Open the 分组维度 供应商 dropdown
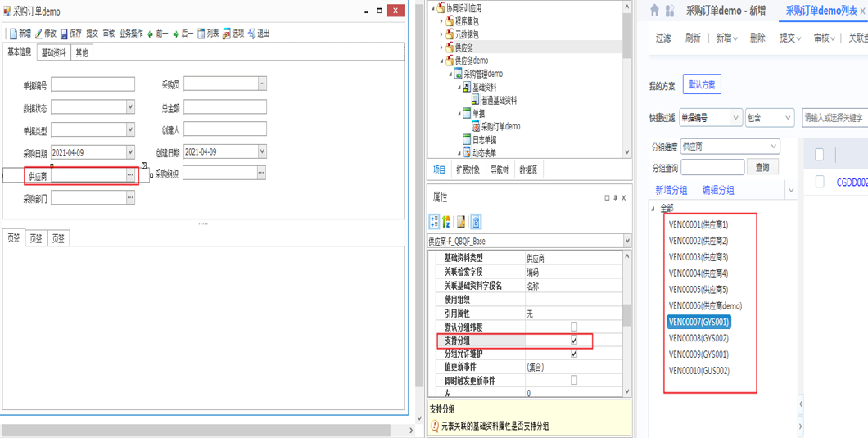868x438 pixels. coord(773,147)
